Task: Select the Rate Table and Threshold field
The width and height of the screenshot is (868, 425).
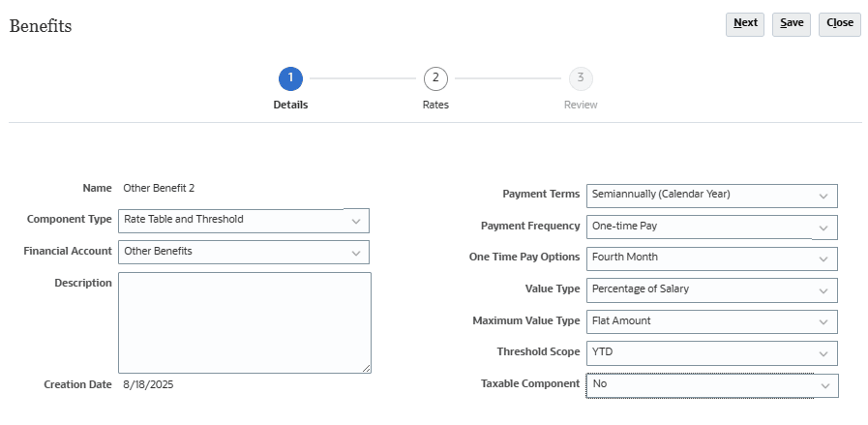Action: 244,221
